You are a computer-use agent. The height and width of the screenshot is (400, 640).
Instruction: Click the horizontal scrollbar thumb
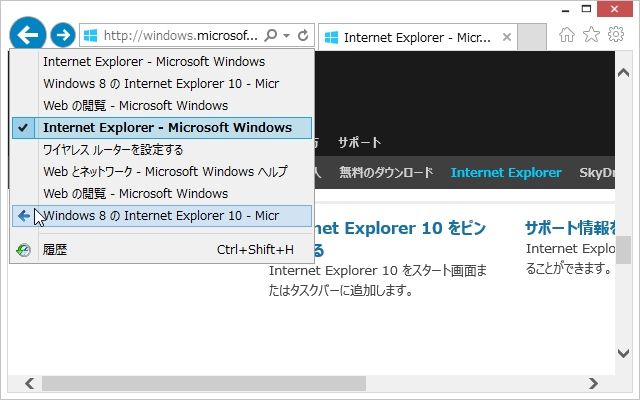(204, 383)
